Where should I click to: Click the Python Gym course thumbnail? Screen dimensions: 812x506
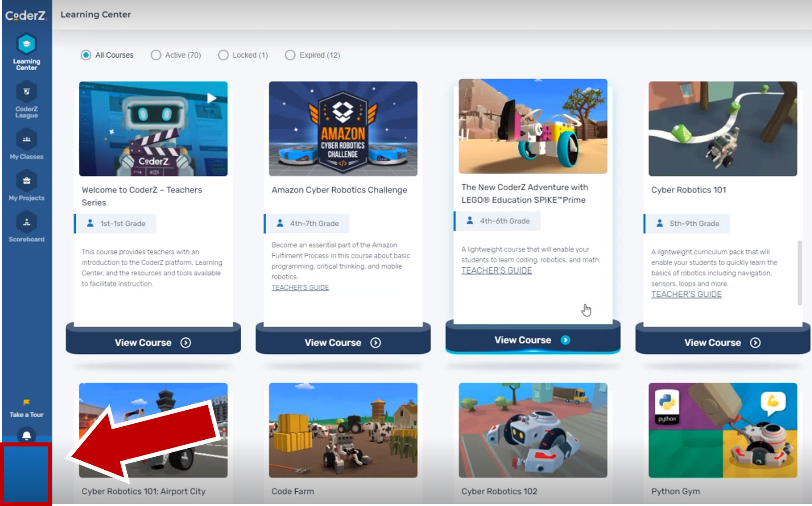point(723,430)
